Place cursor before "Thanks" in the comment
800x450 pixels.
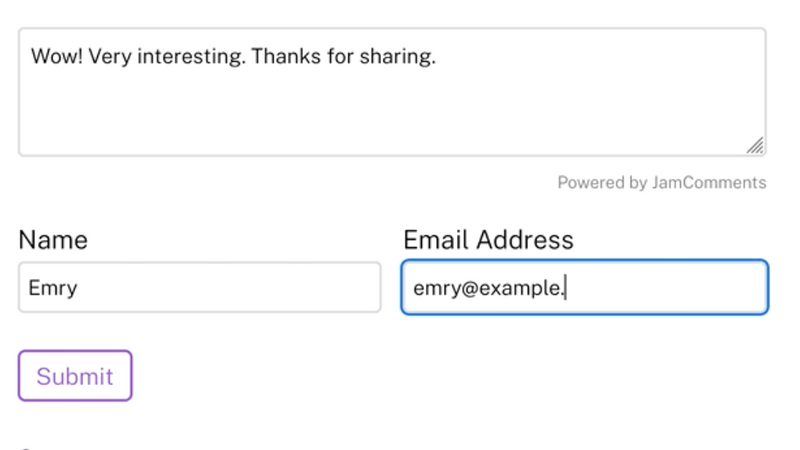pyautogui.click(x=251, y=56)
